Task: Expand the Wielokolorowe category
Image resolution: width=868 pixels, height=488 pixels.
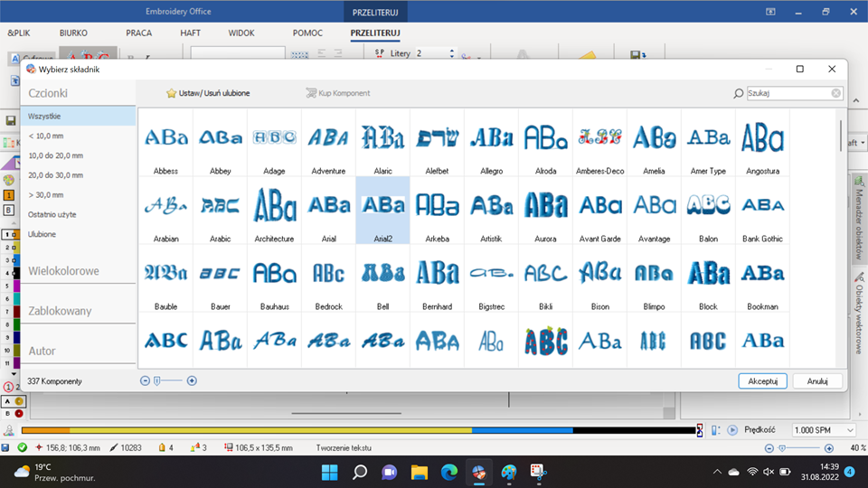Action: (x=64, y=271)
